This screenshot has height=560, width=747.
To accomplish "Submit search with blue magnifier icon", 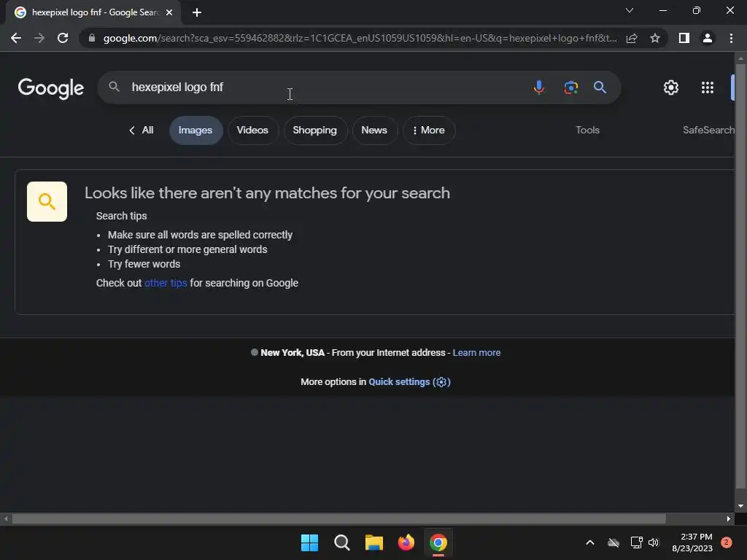I will click(x=600, y=87).
